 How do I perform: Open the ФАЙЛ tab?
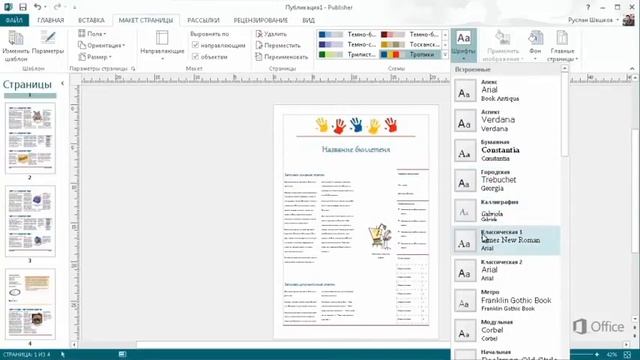coord(14,20)
